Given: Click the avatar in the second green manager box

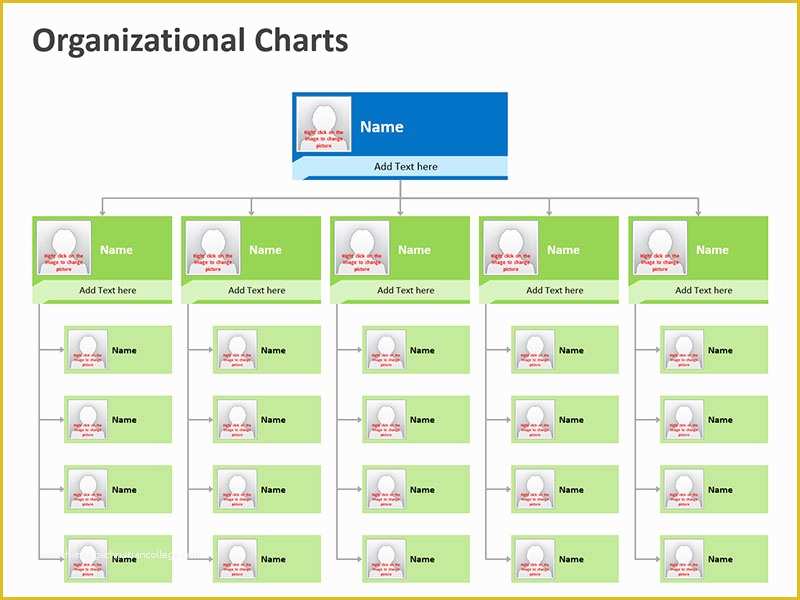Looking at the screenshot, I should point(213,248).
